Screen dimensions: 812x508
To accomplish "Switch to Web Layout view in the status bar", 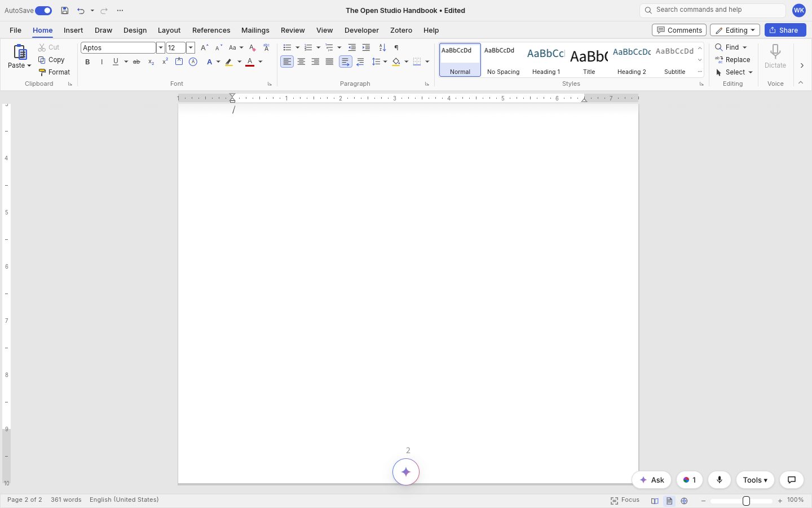I will 684,501.
